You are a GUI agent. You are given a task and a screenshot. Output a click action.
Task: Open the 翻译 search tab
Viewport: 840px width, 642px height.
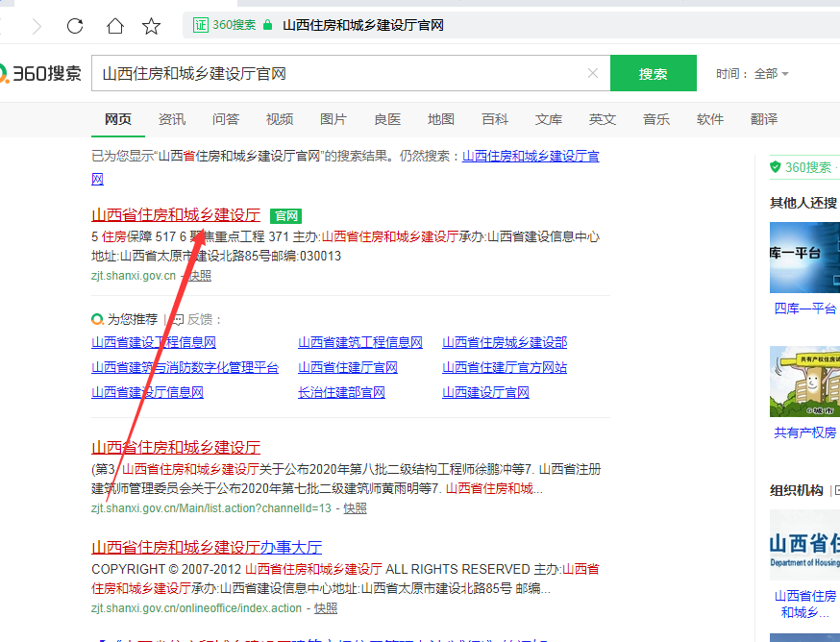[x=764, y=119]
